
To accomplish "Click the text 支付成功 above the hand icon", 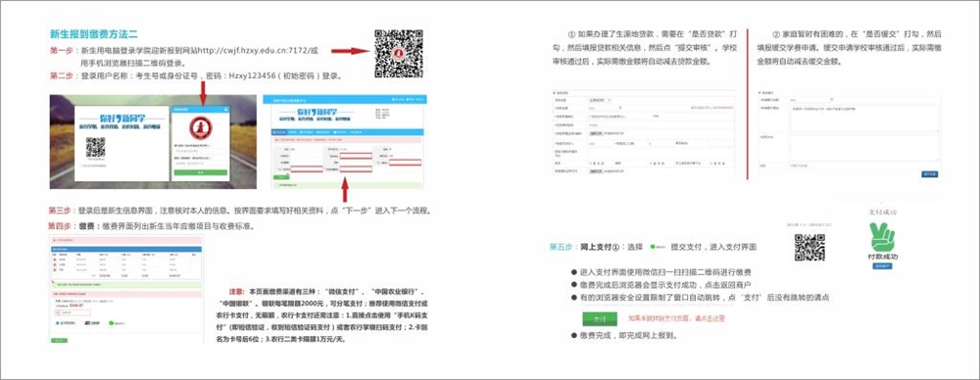I will [883, 212].
